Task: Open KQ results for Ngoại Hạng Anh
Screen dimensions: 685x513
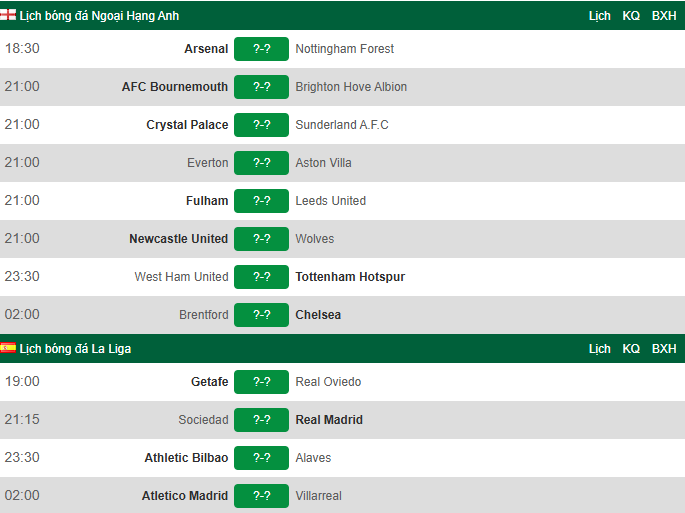Action: click(x=631, y=16)
